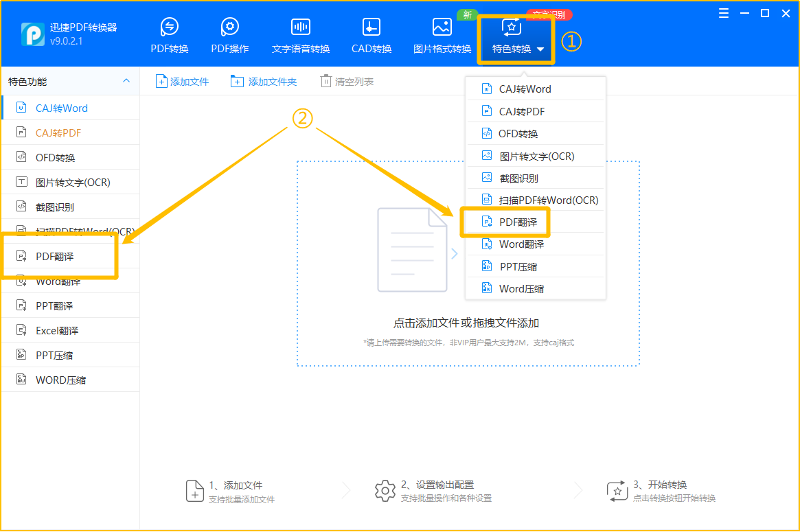This screenshot has height=532, width=800.
Task: Expand the 特色转换 dropdown arrow
Action: coord(540,49)
